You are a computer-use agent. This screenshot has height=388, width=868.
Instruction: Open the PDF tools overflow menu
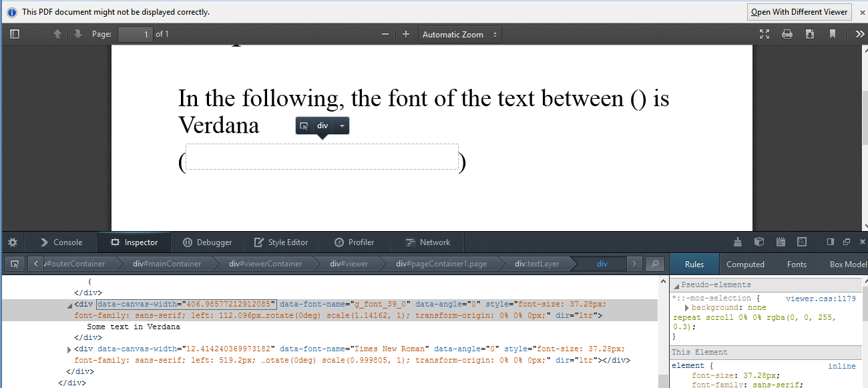point(859,34)
